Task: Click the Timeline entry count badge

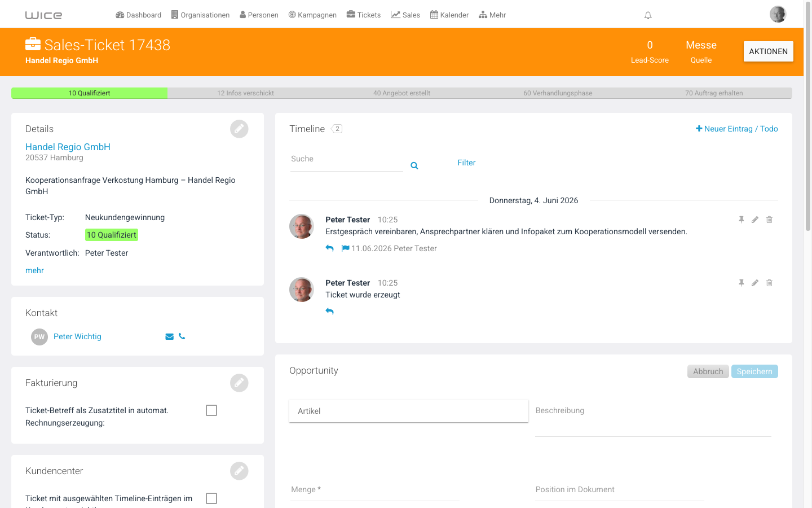Action: click(337, 129)
